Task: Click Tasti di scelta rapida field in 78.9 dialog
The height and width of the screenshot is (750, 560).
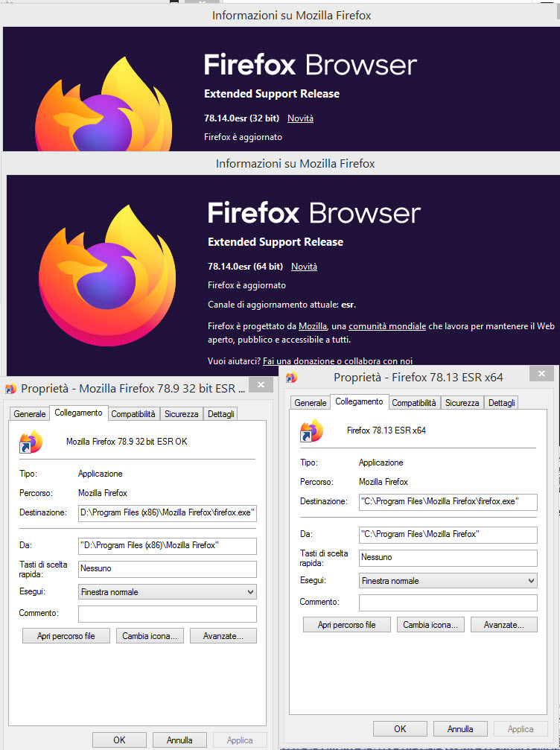Action: [x=168, y=569]
